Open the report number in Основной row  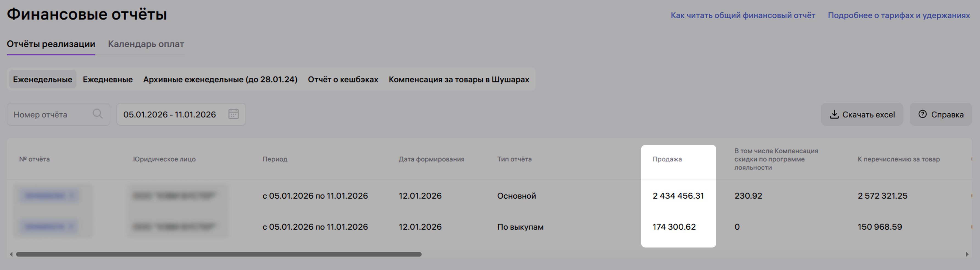pyautogui.click(x=45, y=196)
